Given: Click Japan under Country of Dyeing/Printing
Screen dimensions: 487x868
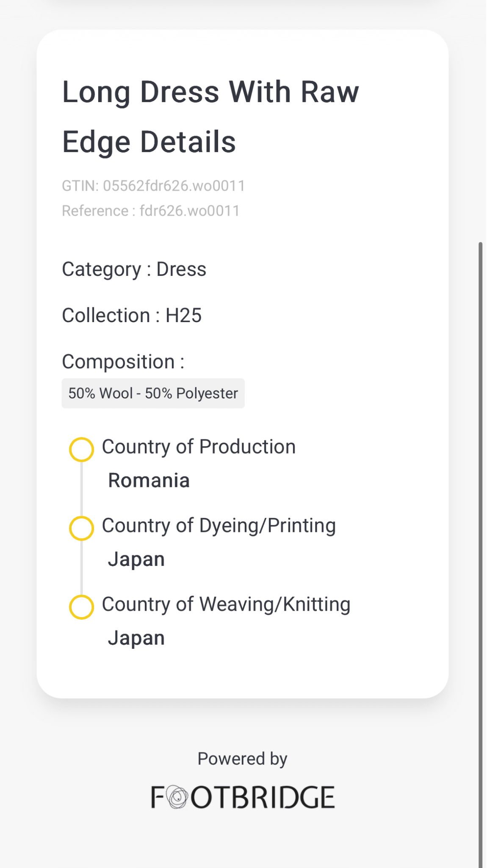Looking at the screenshot, I should [x=136, y=559].
